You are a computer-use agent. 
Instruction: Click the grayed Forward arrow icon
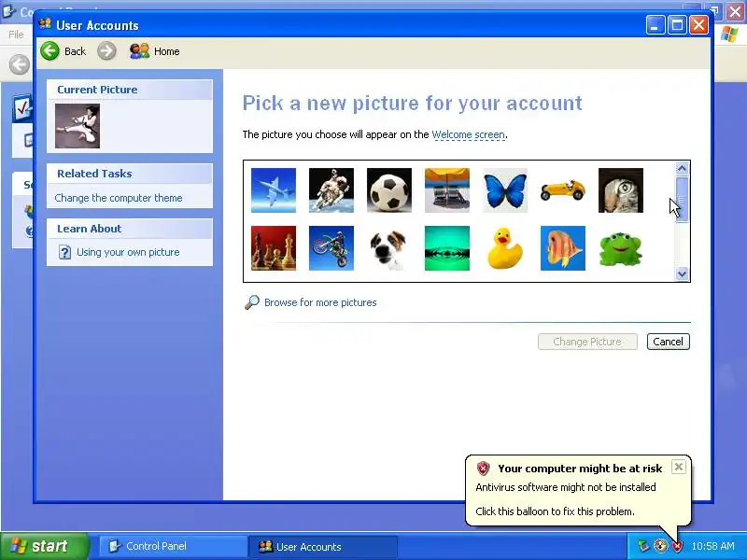tap(106, 51)
